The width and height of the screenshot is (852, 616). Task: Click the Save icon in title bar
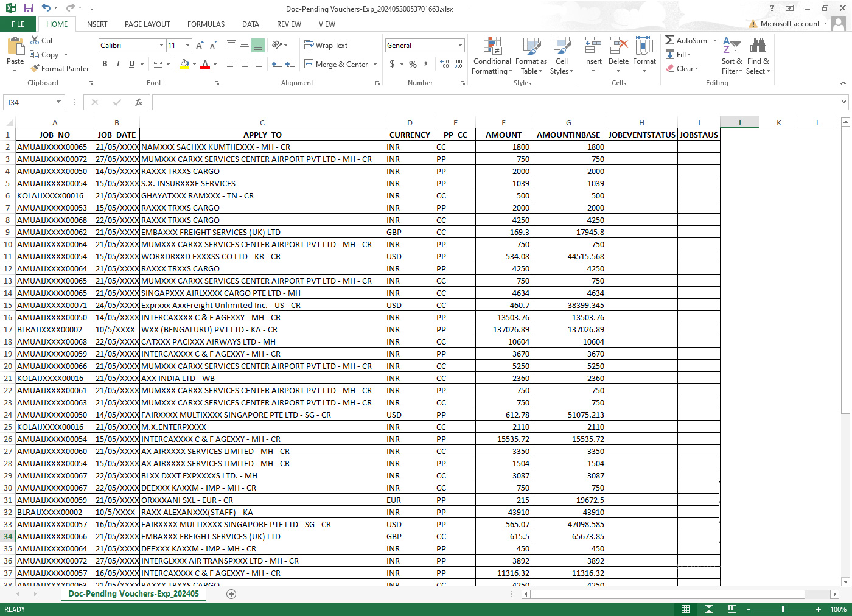[x=28, y=8]
